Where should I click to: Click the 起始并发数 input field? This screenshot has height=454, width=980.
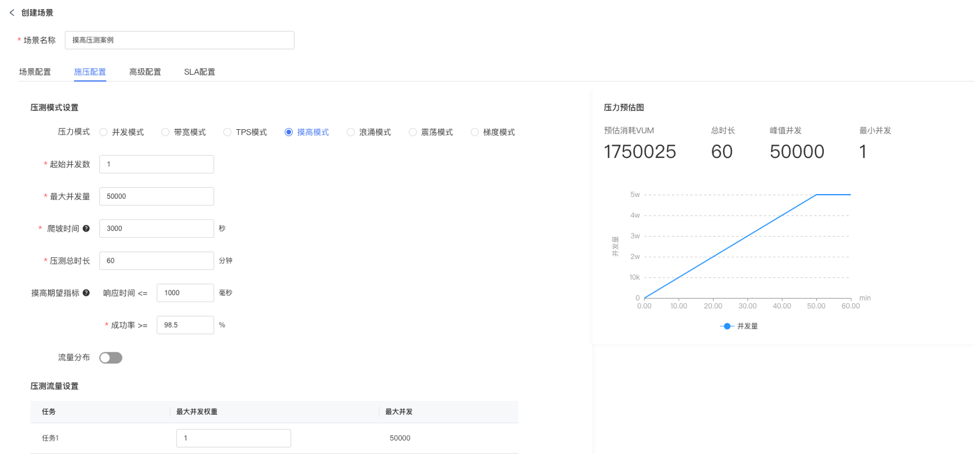157,164
